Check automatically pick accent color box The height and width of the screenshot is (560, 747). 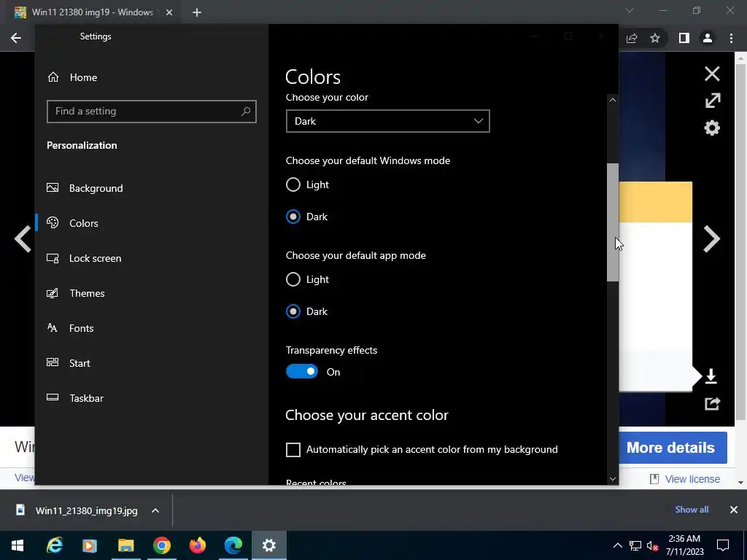293,449
